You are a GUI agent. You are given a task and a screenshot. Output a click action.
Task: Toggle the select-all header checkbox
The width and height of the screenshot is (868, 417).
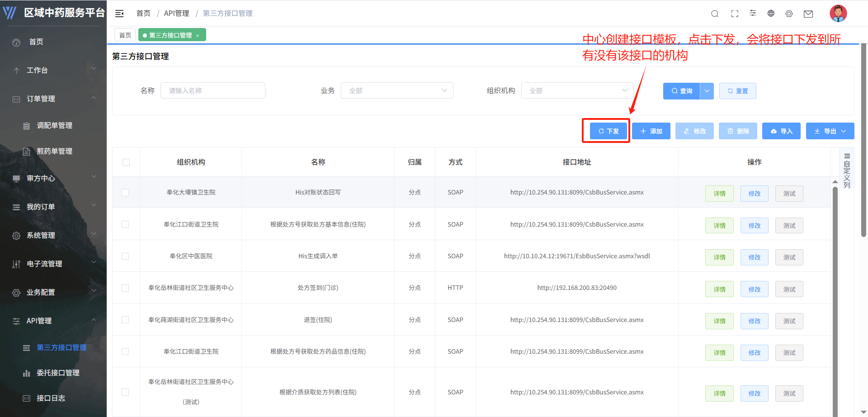point(126,162)
